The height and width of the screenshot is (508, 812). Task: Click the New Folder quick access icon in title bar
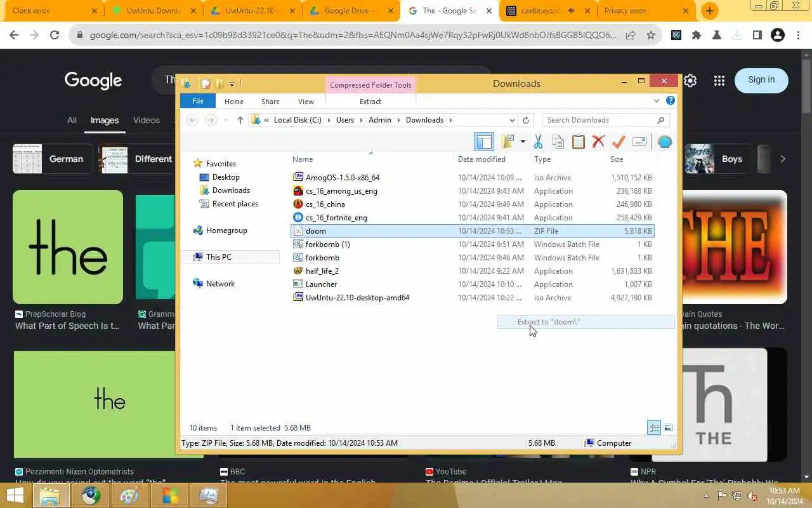[x=219, y=84]
